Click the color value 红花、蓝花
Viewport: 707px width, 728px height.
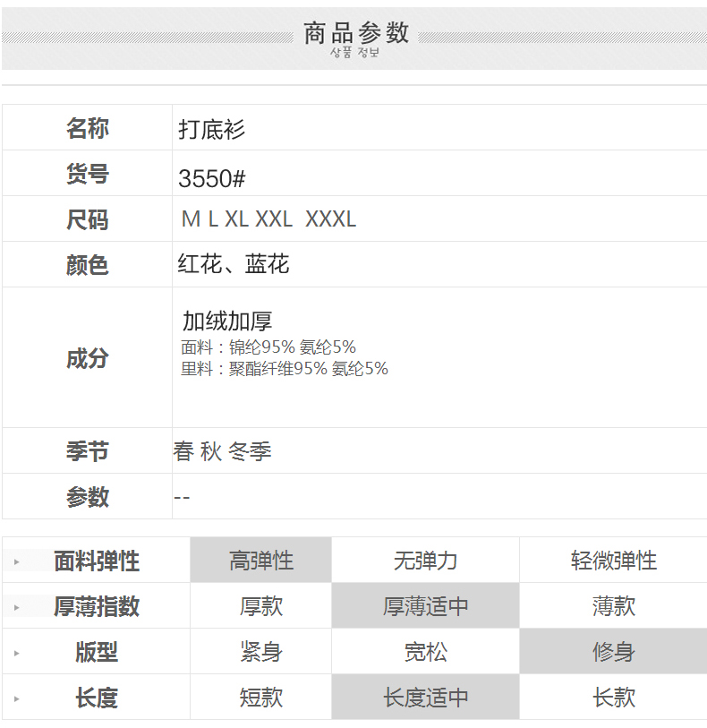[x=233, y=264]
